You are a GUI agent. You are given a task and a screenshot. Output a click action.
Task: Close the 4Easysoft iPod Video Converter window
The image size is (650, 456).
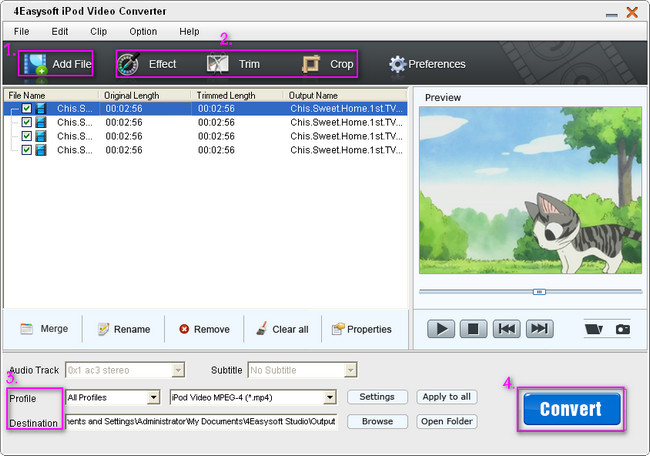pos(632,12)
